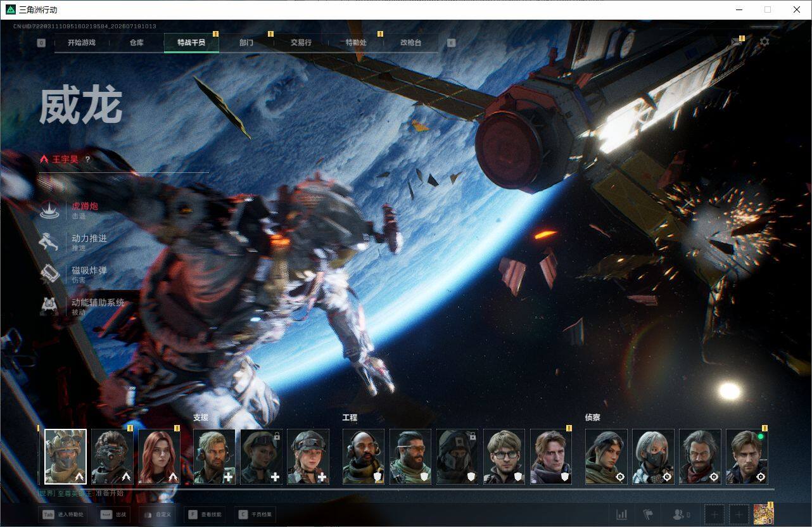The width and height of the screenshot is (812, 527).
Task: Select the 虎蹲炮 skill icon
Action: [49, 210]
